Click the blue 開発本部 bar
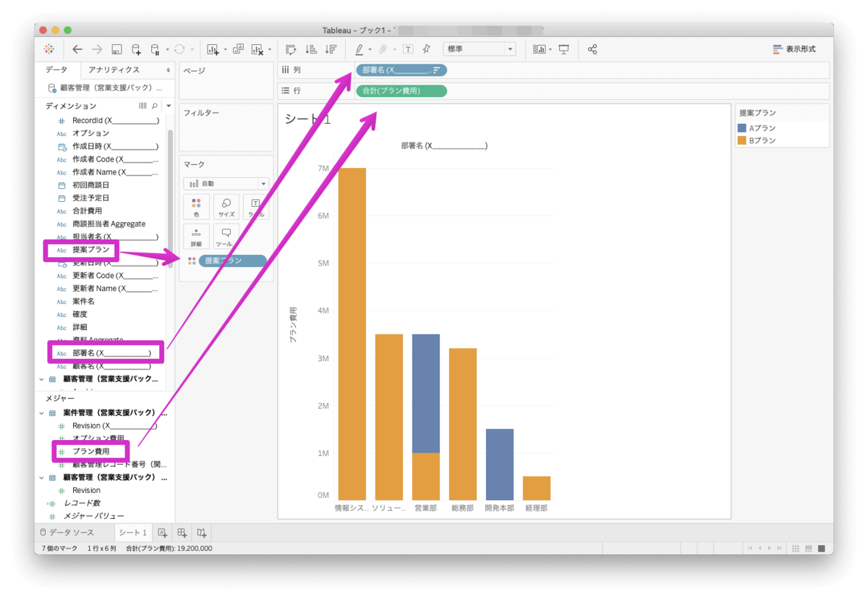868x600 pixels. [x=500, y=465]
